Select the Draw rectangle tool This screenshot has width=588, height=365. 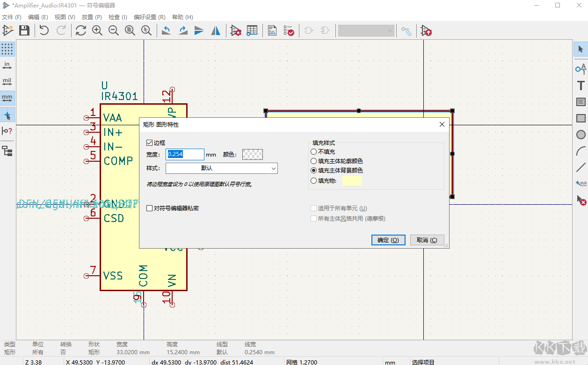point(581,118)
